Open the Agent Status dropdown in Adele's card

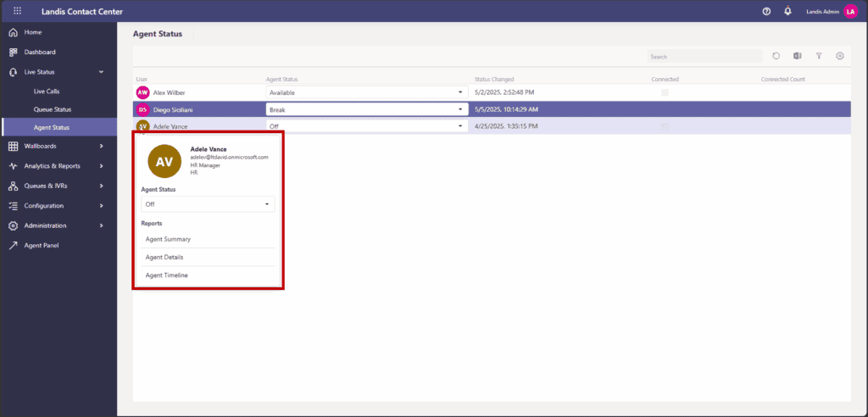click(x=208, y=204)
